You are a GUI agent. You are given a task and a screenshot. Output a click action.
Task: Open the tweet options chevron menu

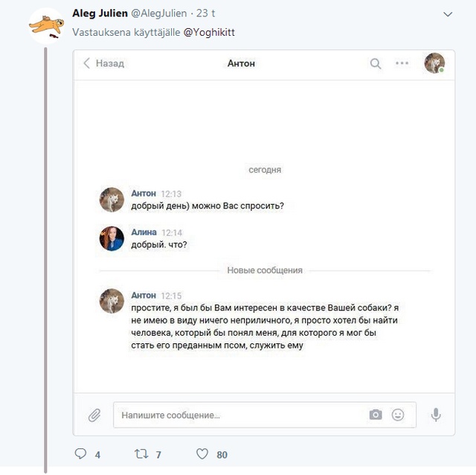click(x=448, y=14)
